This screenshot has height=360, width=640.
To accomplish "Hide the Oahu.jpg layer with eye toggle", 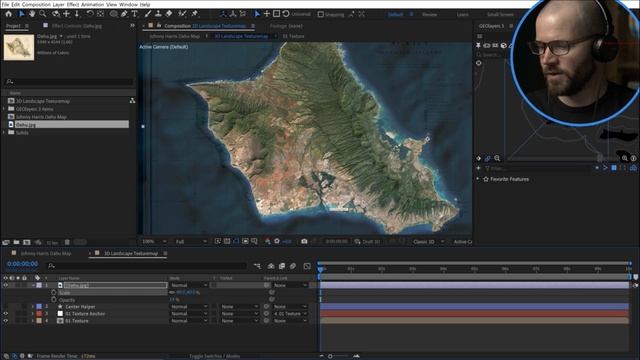I will click(6, 285).
